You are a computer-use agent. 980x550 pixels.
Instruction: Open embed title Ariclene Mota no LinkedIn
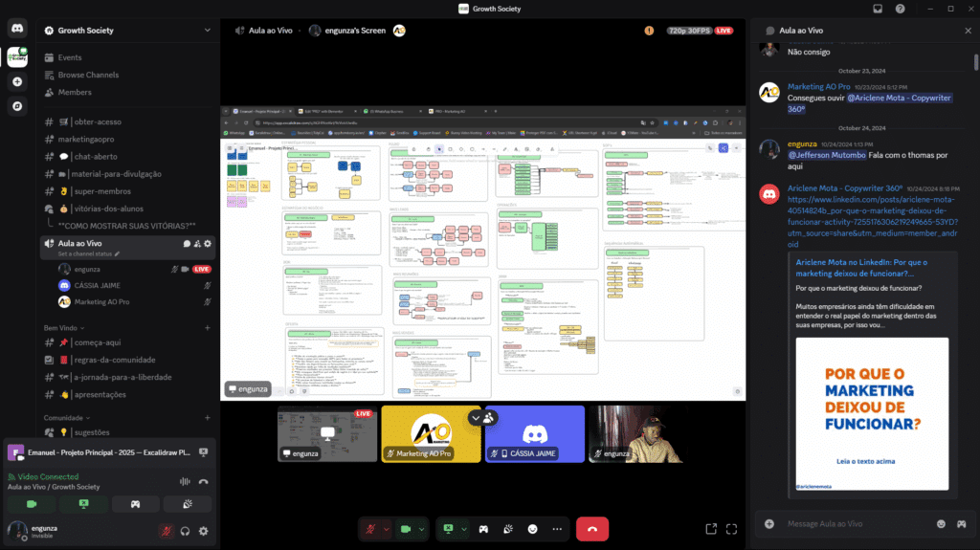(x=861, y=268)
